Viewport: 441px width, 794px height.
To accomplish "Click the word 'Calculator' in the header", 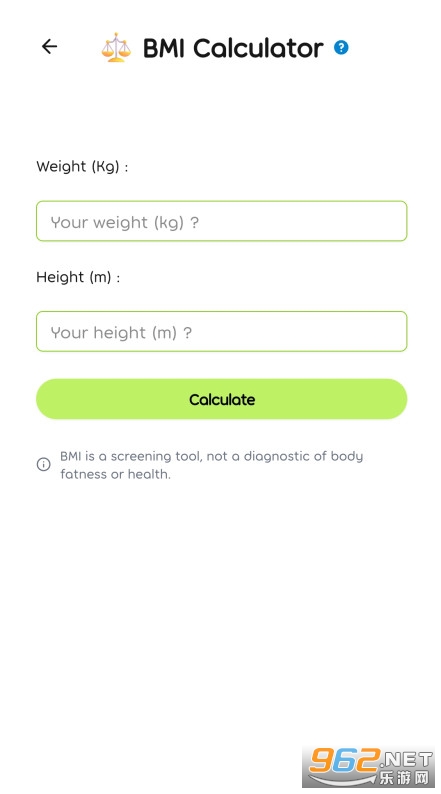I will 258,48.
